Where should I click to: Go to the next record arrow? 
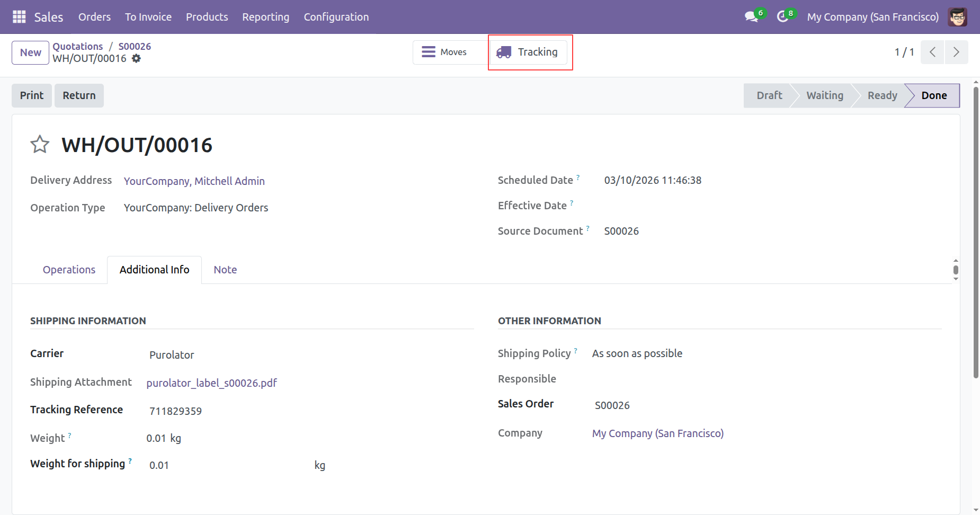coord(956,52)
